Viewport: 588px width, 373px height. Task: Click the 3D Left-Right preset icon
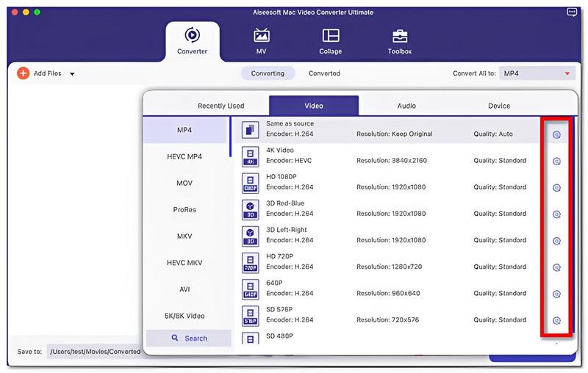point(250,236)
